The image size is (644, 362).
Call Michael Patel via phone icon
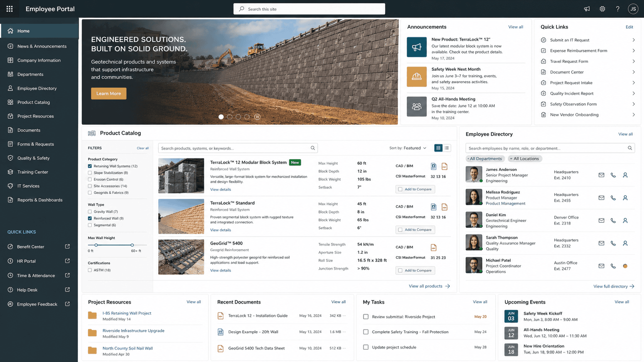coord(613,266)
